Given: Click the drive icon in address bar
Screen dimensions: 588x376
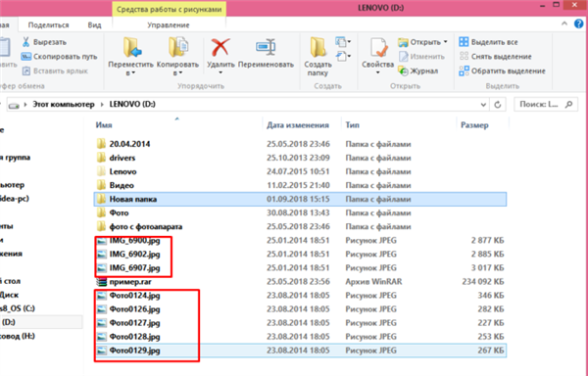Looking at the screenshot, I should [14, 105].
